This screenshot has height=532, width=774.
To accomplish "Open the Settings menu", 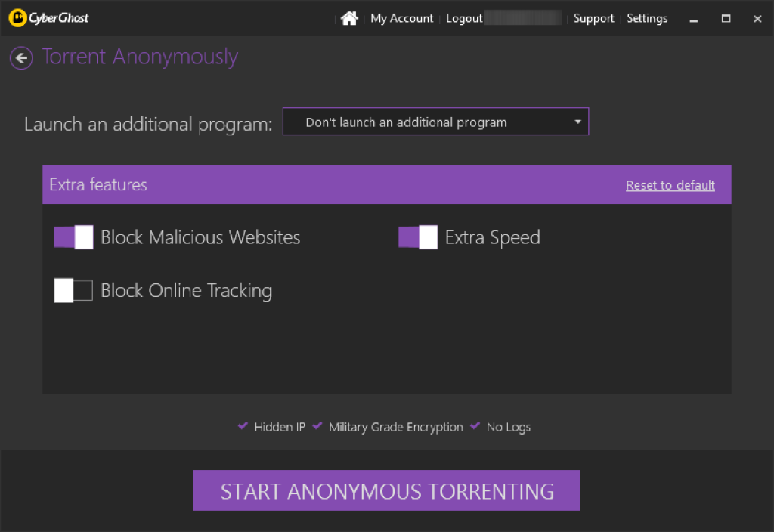I will (647, 18).
